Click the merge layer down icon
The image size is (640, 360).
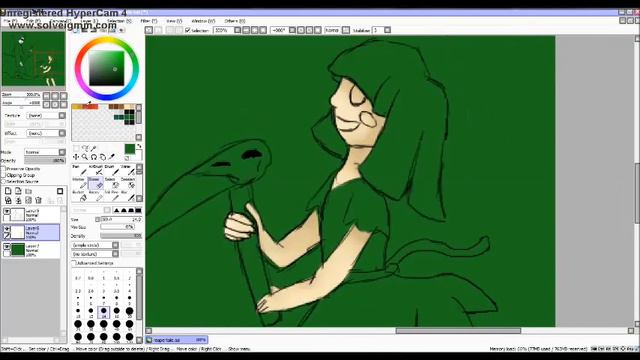tap(18, 200)
